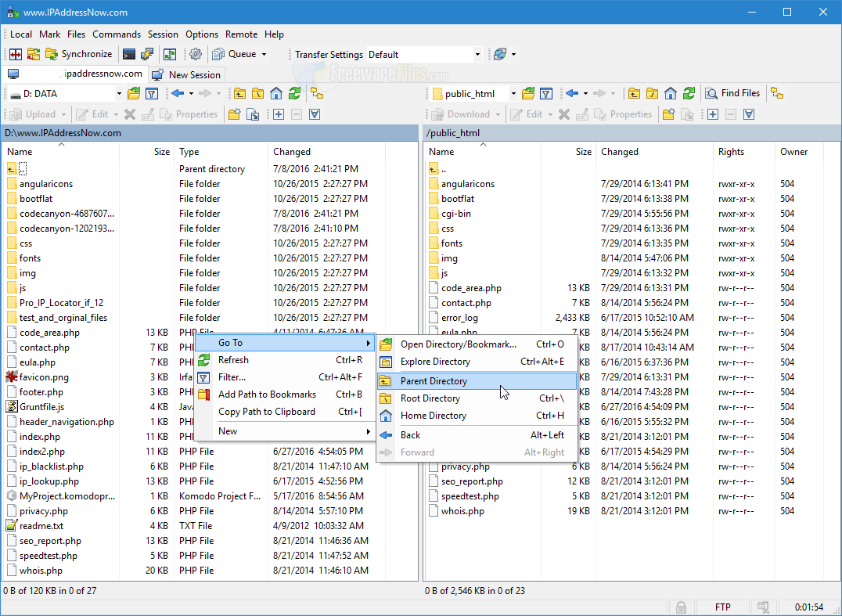Image resolution: width=842 pixels, height=616 pixels.
Task: Click the FTP status bar indicator
Action: 722,607
